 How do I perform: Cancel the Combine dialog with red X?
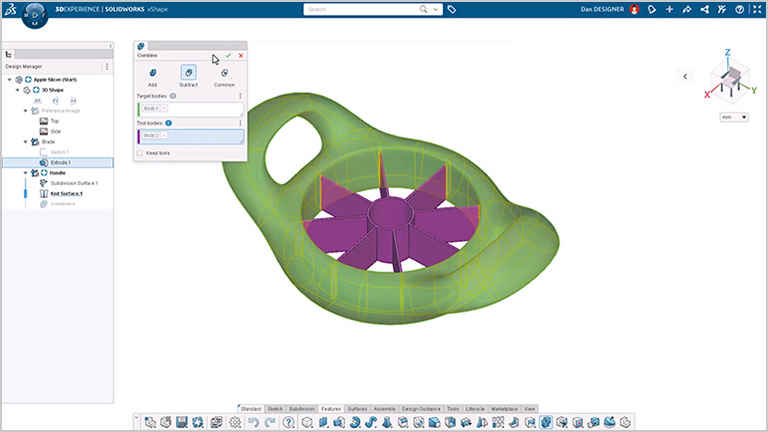pos(241,55)
